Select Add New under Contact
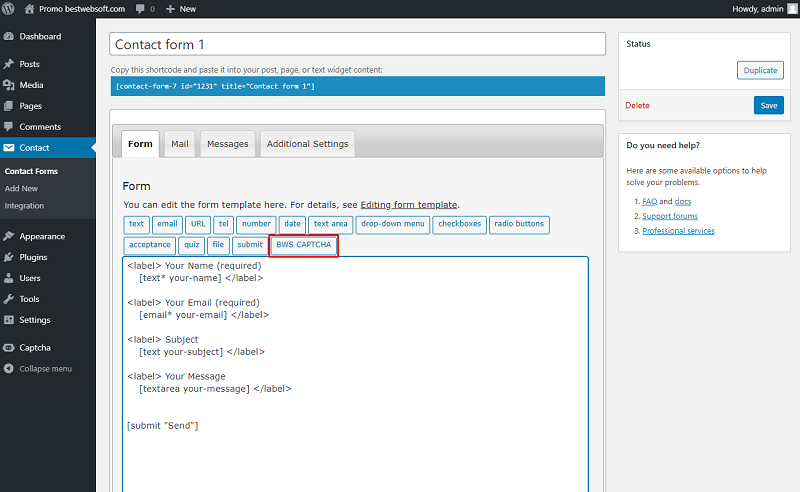 pos(21,188)
